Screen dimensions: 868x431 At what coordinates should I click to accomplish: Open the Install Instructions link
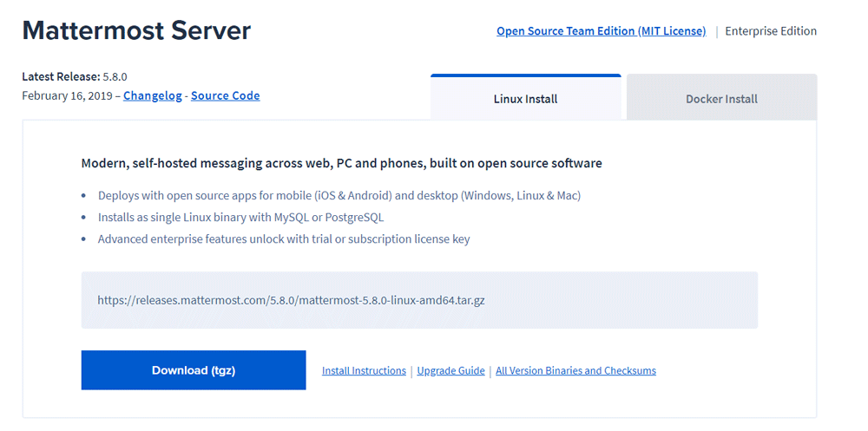(x=364, y=370)
